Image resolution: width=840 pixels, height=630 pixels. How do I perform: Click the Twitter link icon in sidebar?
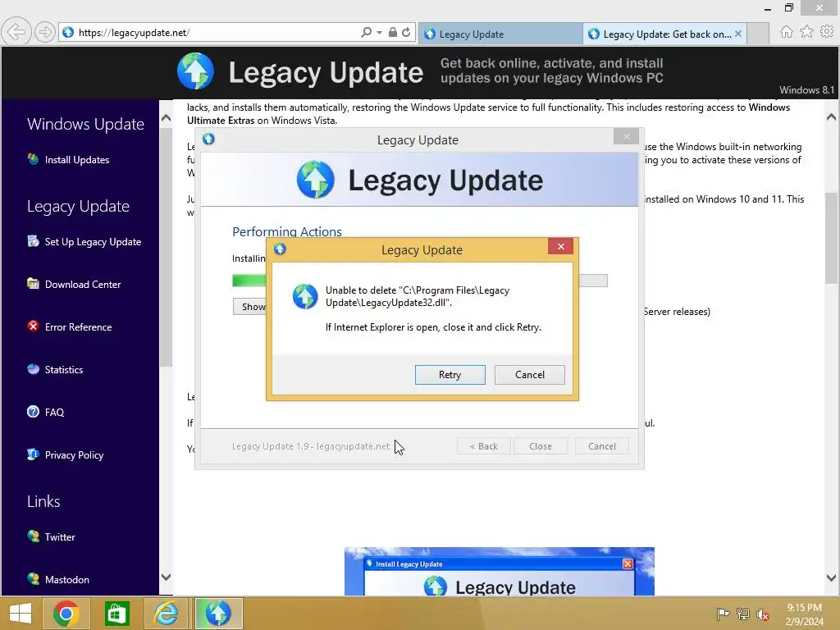[33, 536]
